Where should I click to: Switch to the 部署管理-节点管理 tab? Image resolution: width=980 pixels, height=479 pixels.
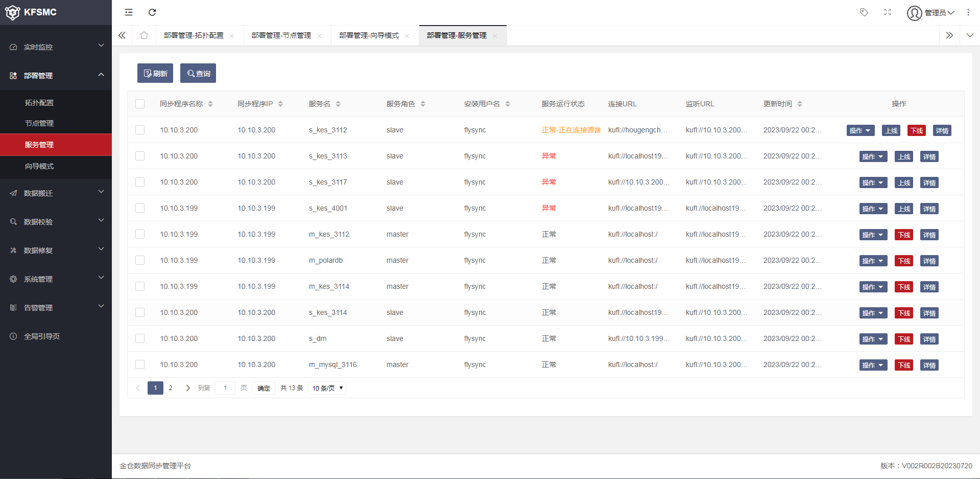click(x=281, y=35)
